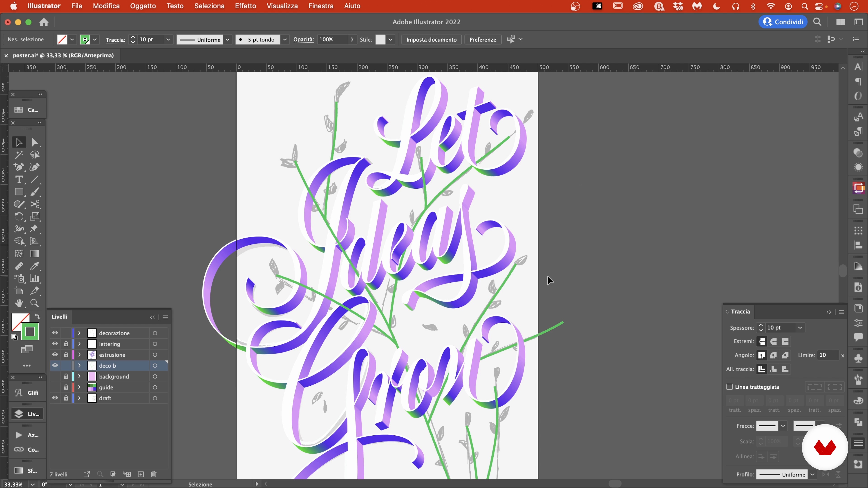Select the Pen tool
Screen dimensions: 868x488
tap(19, 167)
